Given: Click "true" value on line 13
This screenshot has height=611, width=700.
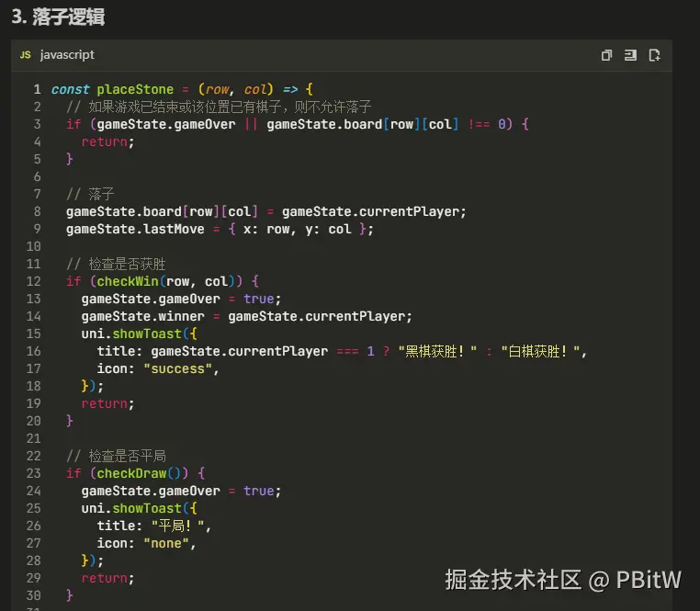Looking at the screenshot, I should 258,299.
